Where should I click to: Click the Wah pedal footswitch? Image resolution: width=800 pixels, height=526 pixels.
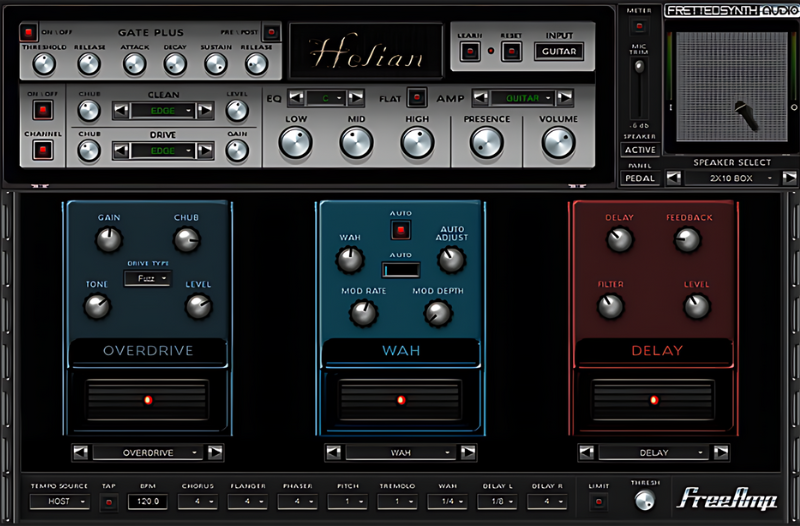(401, 399)
